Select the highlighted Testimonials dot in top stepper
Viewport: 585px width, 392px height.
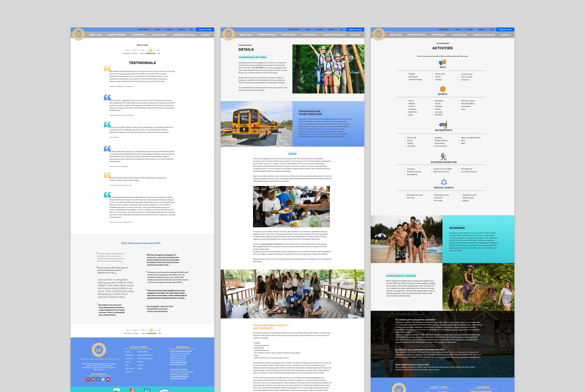[x=151, y=50]
